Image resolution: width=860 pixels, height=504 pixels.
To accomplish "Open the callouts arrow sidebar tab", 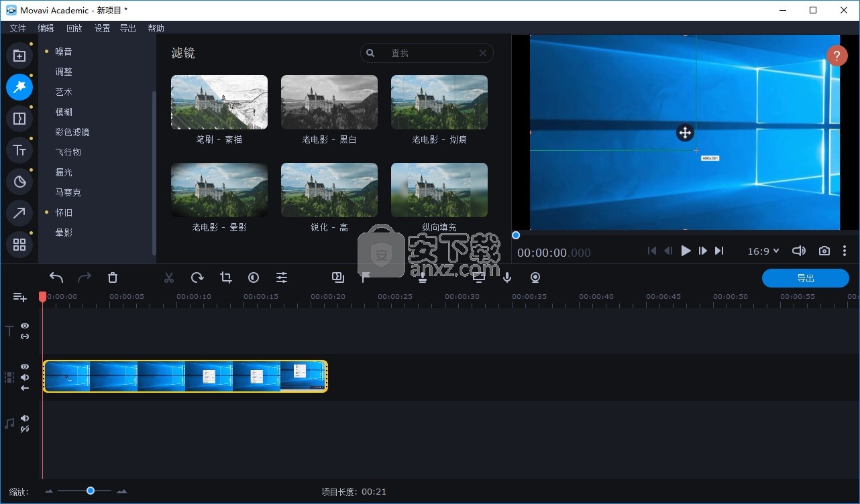I will (19, 213).
